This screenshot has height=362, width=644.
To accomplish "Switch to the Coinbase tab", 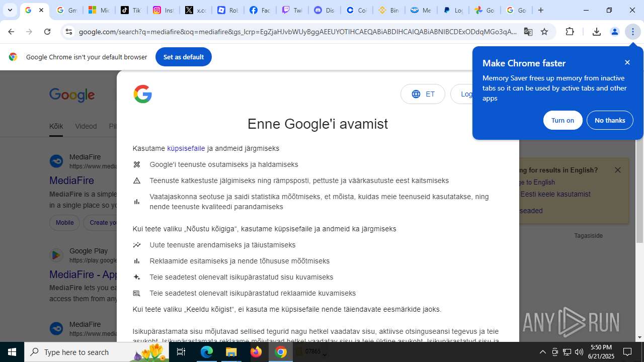I will click(x=356, y=10).
